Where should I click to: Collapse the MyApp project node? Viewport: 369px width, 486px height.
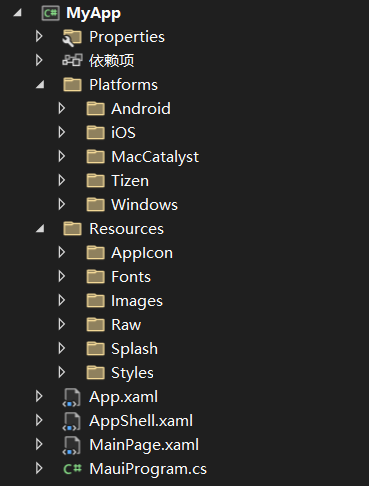(x=17, y=13)
